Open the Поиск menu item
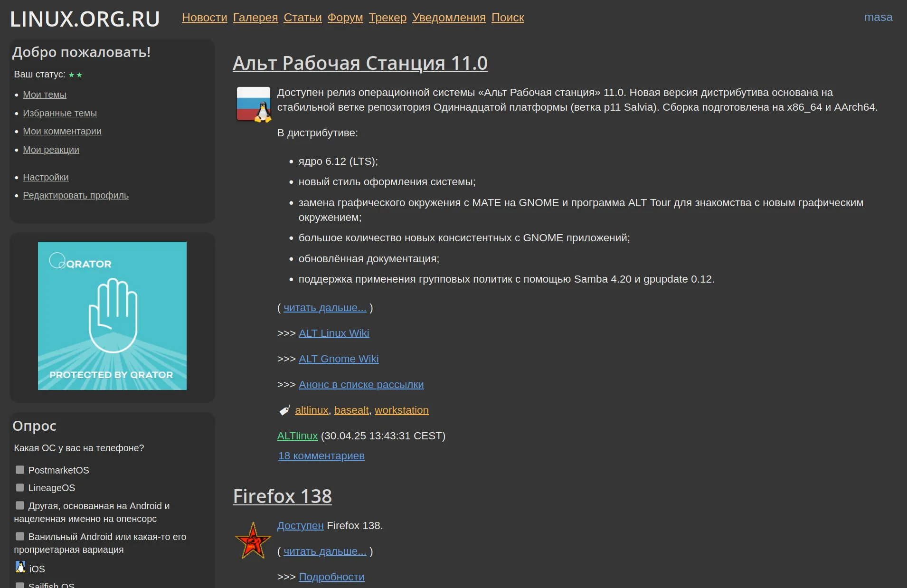907x588 pixels. (508, 18)
